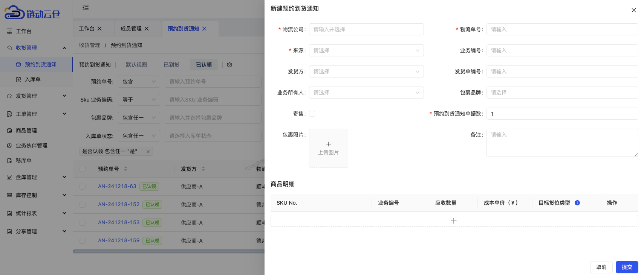Sort by 预约单号 column arrows
Viewport: 644px width, 275px height.
click(x=125, y=169)
